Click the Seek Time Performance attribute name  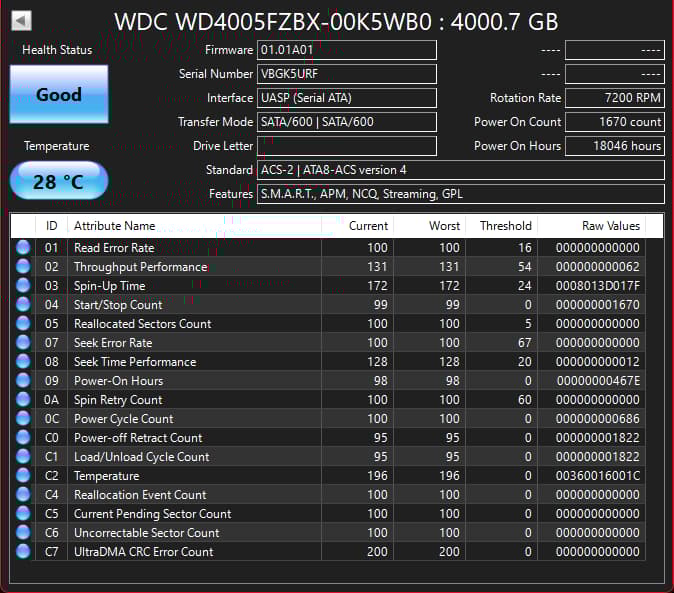pyautogui.click(x=135, y=362)
